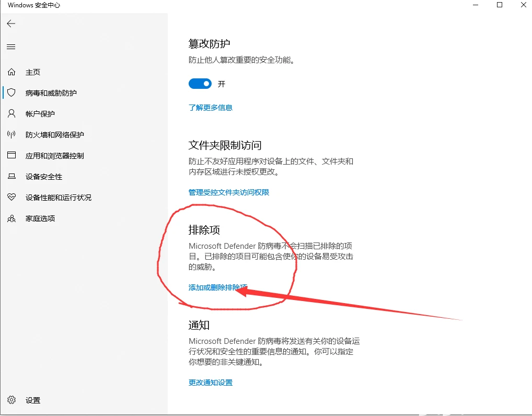Maximize the Windows 安全中心 window
532x416 pixels.
500,5
